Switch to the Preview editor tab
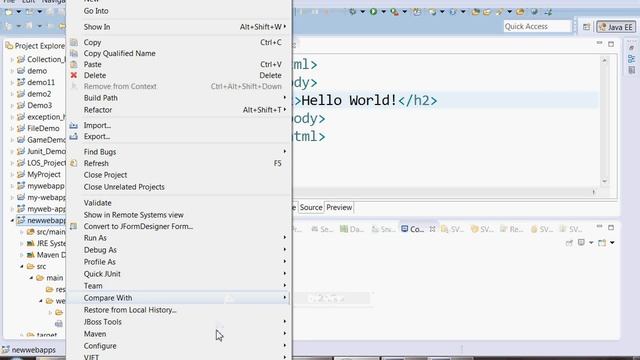The height and width of the screenshot is (360, 640). (x=339, y=207)
